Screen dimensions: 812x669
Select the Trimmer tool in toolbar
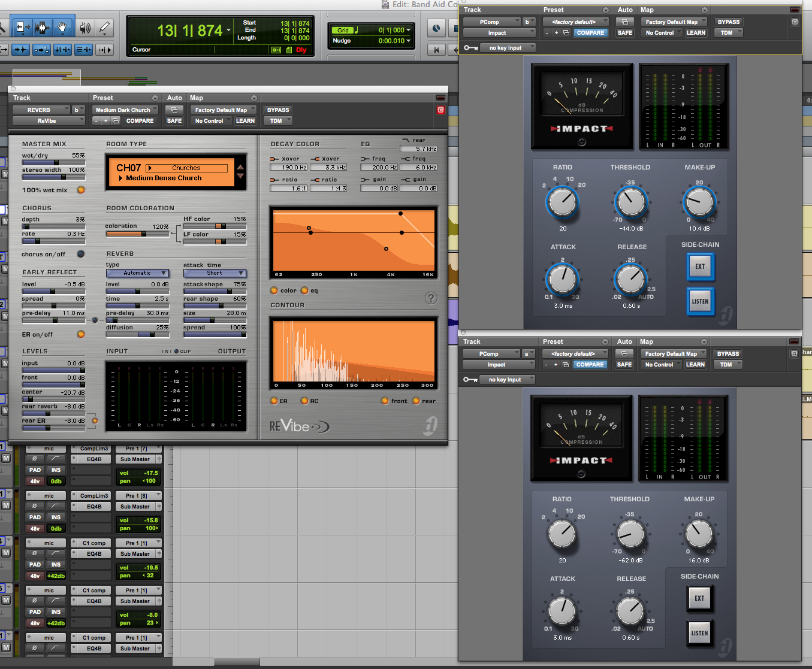tap(23, 28)
